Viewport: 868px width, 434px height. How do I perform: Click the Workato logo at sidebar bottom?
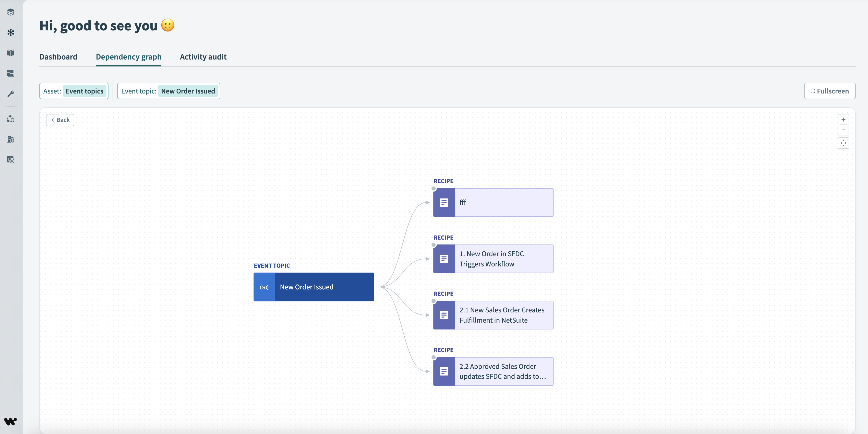(10, 421)
